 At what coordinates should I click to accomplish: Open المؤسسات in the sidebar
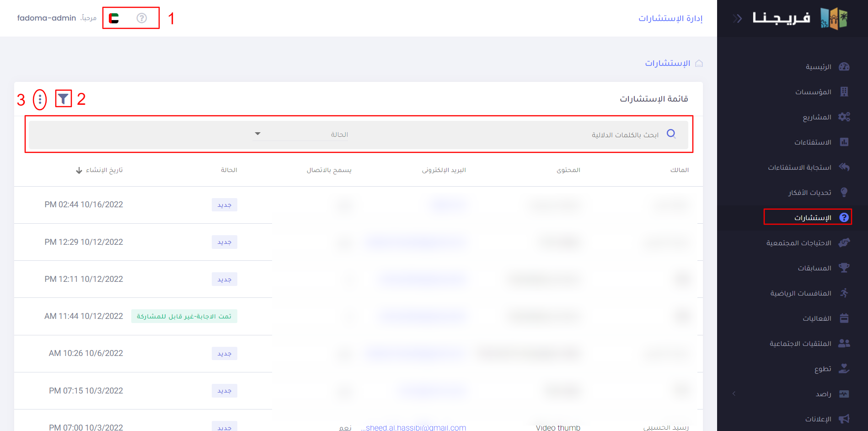click(813, 92)
